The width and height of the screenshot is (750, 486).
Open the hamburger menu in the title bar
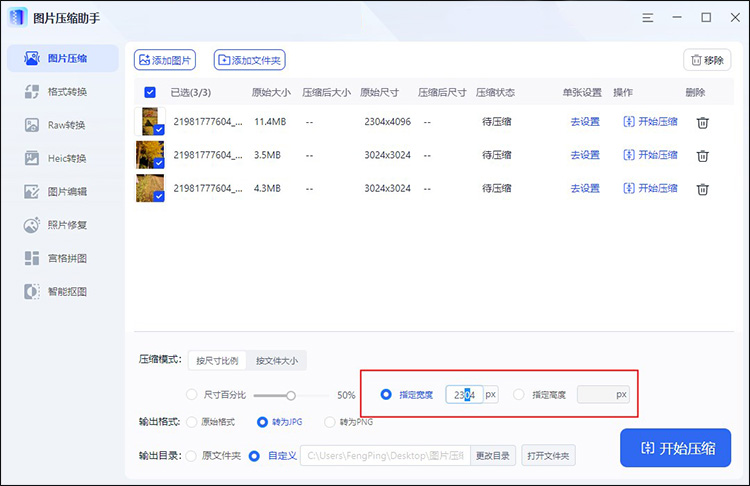pos(648,18)
